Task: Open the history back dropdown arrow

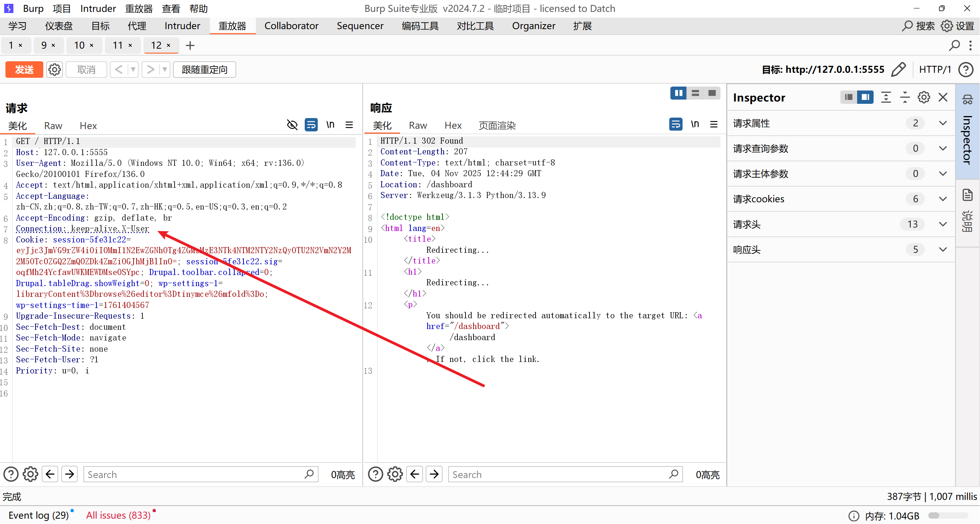Action: click(133, 70)
